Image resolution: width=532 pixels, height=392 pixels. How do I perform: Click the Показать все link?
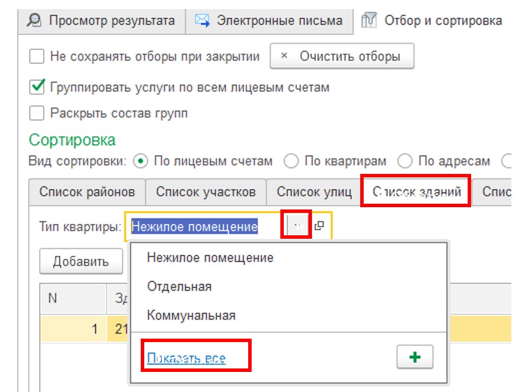[186, 358]
